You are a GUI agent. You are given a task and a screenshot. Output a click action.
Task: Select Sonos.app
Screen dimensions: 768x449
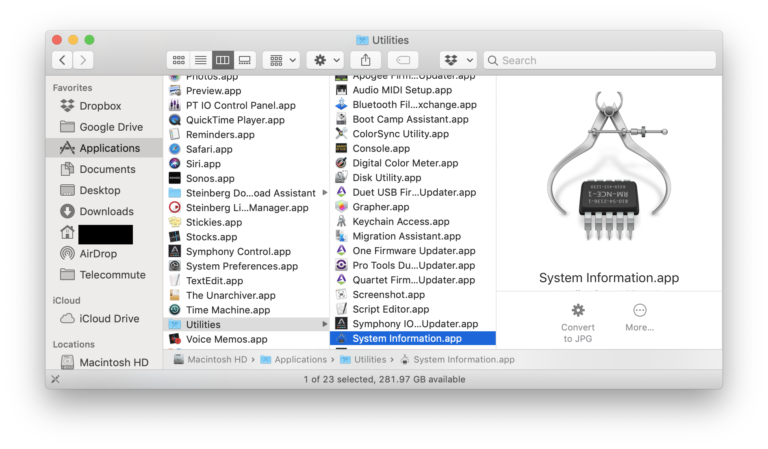[246, 178]
